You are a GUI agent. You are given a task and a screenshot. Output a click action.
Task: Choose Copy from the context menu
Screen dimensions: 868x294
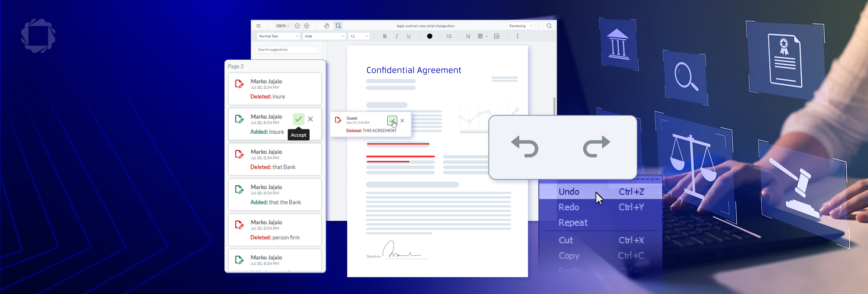[x=601, y=256]
